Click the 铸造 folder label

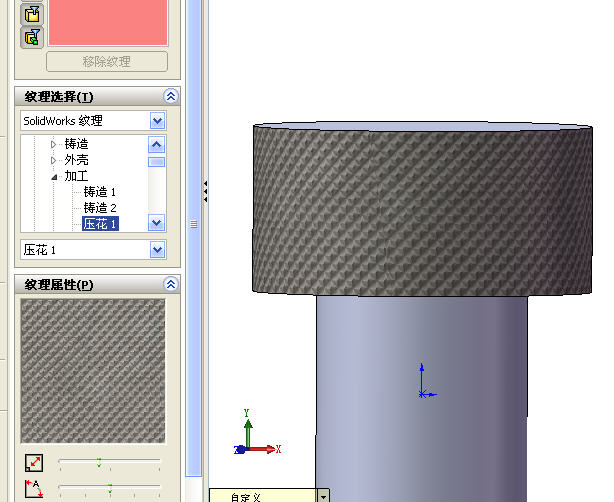(x=76, y=144)
